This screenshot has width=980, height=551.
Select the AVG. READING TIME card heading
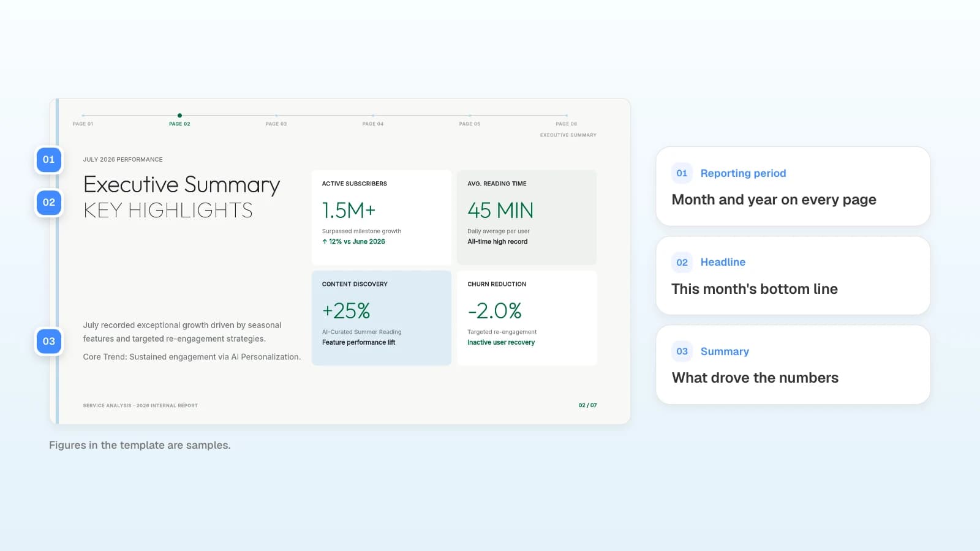click(497, 184)
